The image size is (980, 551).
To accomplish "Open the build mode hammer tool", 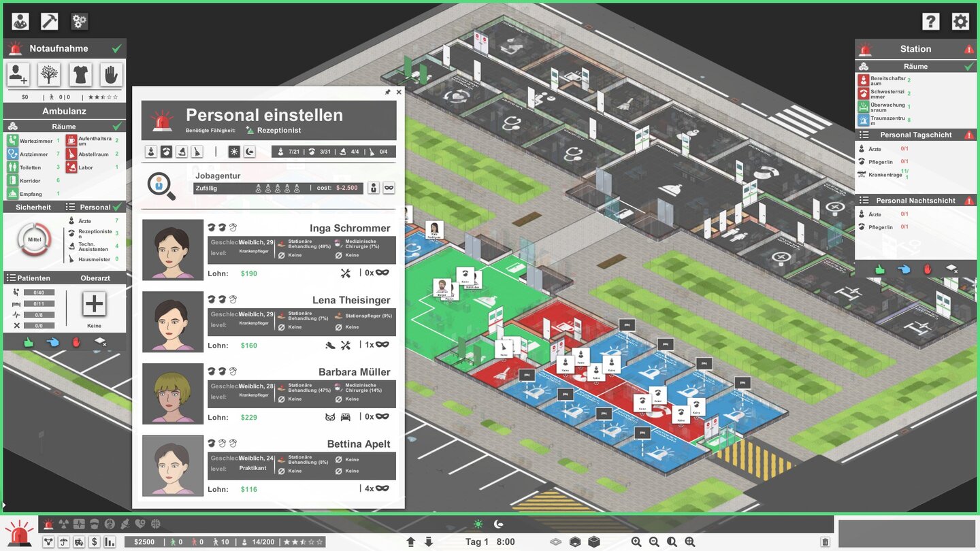I will (50, 21).
